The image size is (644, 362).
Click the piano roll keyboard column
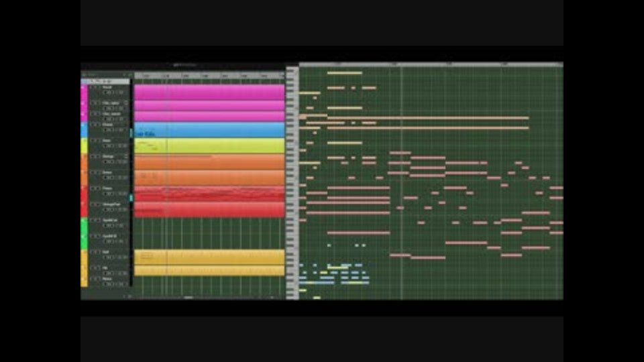click(x=292, y=183)
